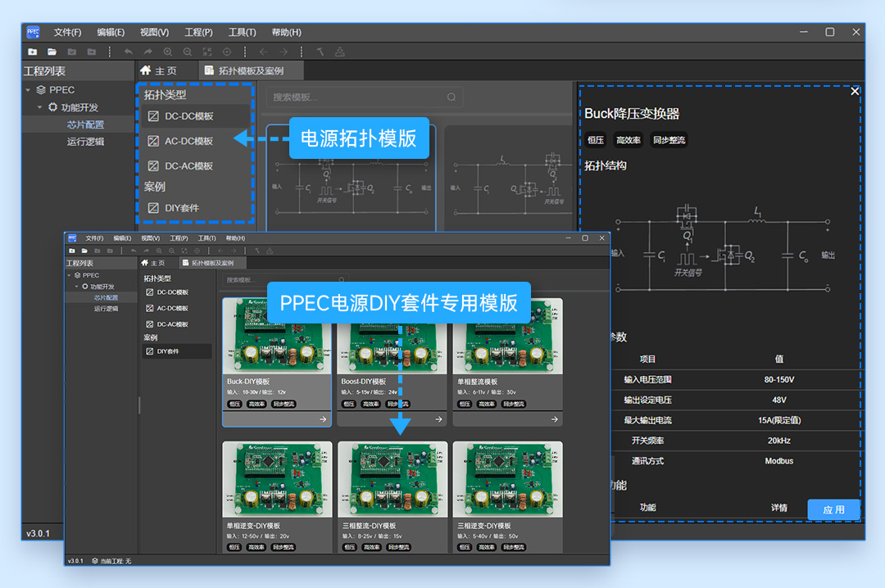This screenshot has width=885, height=588.
Task: Open a new project via the new file icon
Action: pyautogui.click(x=31, y=51)
